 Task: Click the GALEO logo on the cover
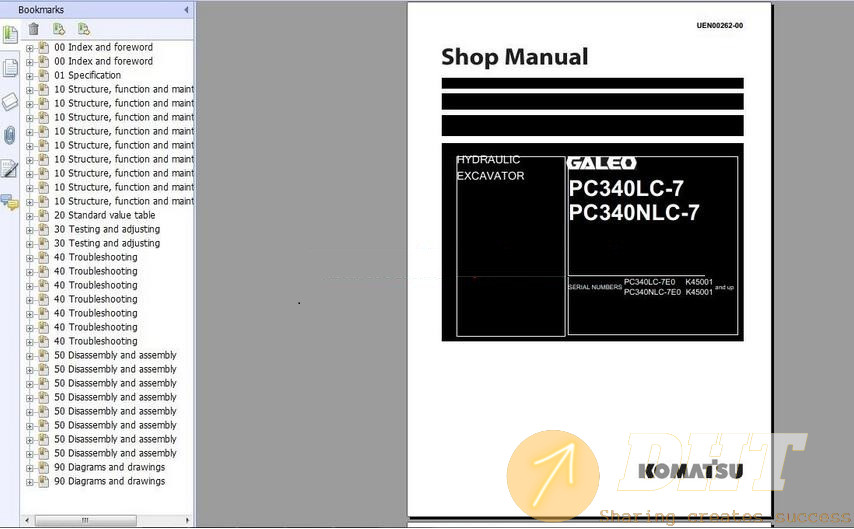coord(602,163)
